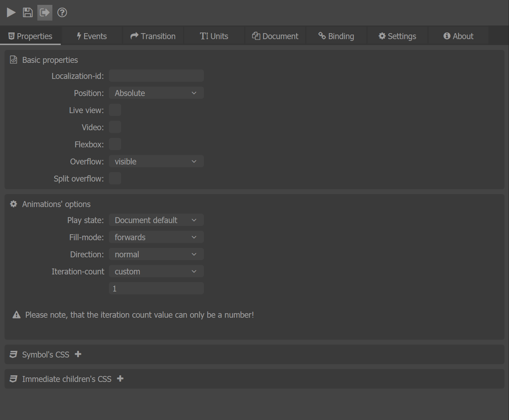Click the Basic properties section icon
The image size is (509, 420).
(13, 60)
